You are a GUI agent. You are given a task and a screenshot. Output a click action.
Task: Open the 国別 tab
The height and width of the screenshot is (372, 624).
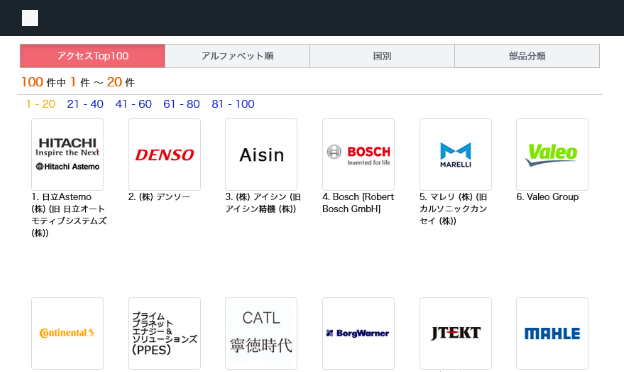pyautogui.click(x=382, y=56)
